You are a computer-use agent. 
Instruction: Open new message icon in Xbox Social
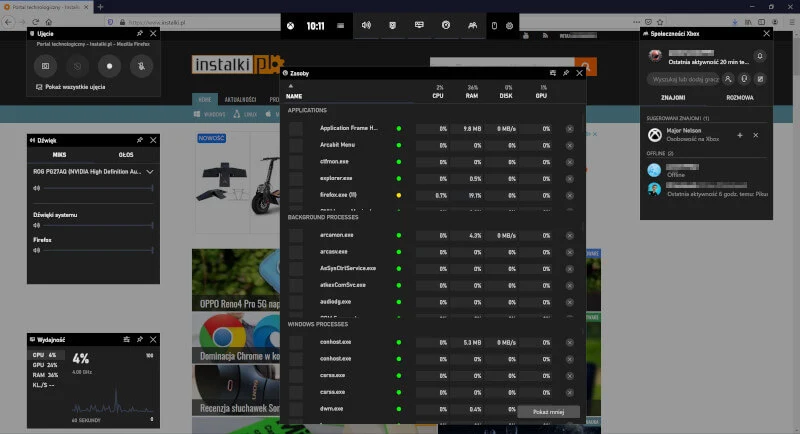click(760, 79)
